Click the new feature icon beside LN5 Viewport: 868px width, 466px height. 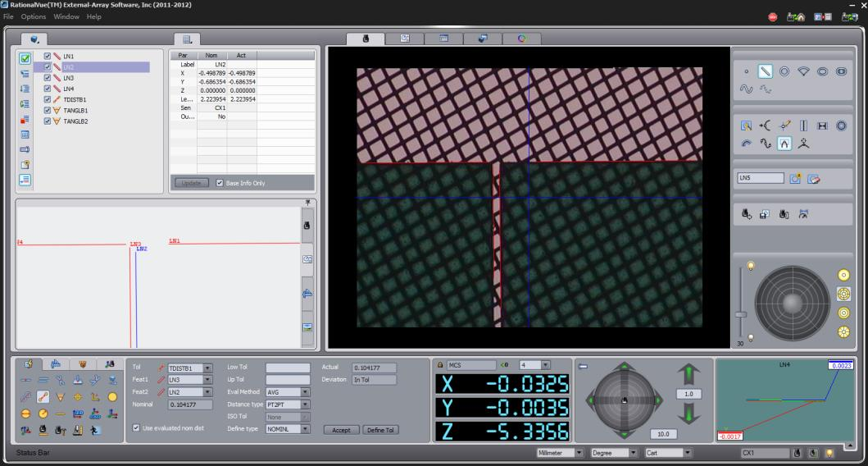[795, 178]
